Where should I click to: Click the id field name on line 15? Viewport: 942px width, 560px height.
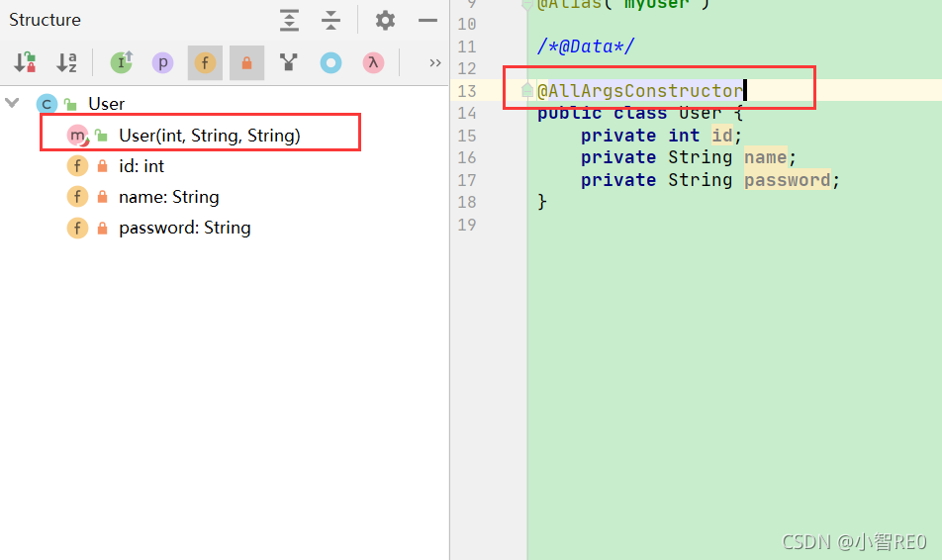click(721, 136)
